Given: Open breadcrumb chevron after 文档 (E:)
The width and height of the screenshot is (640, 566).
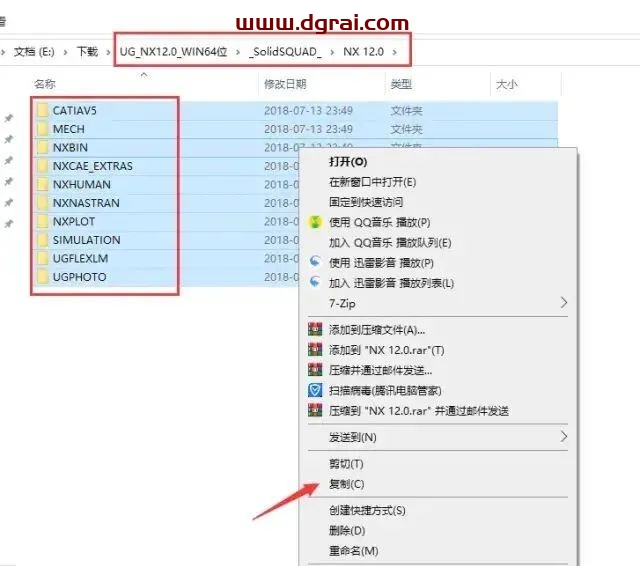Looking at the screenshot, I should [x=65, y=52].
